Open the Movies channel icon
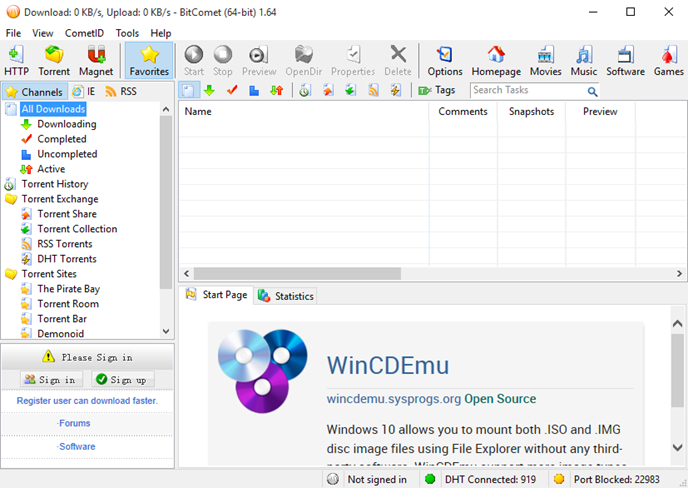The height and width of the screenshot is (488, 688). click(x=545, y=61)
